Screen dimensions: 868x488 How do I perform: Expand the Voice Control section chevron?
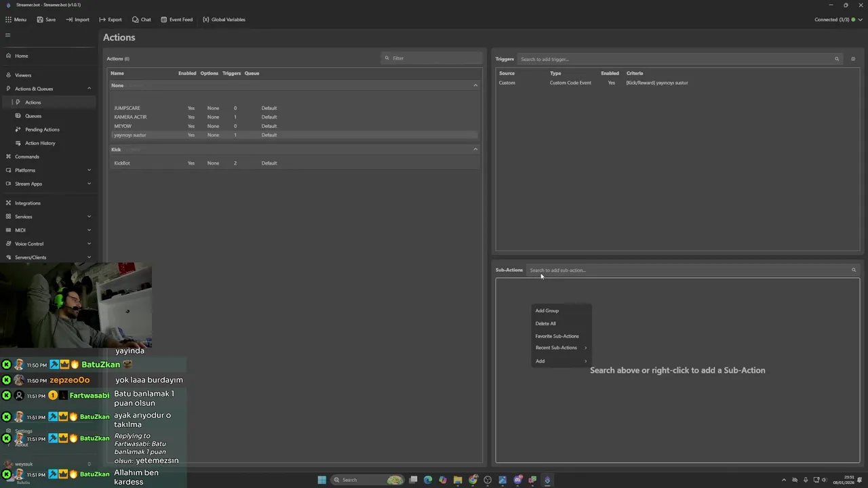pos(89,244)
